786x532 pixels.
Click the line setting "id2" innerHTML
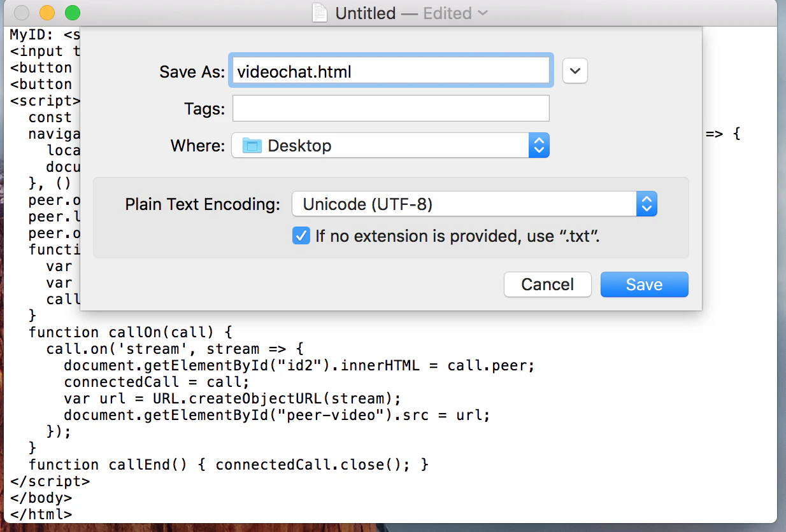[299, 365]
